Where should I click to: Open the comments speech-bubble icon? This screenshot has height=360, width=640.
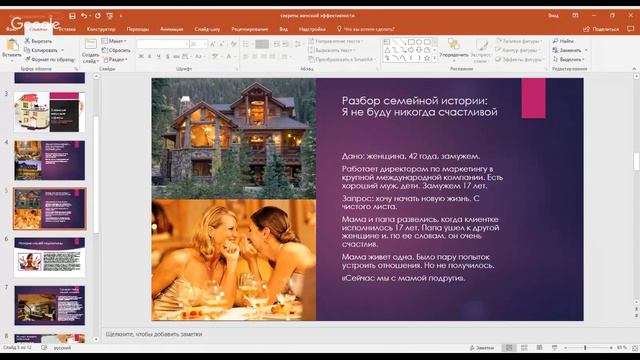[630, 29]
